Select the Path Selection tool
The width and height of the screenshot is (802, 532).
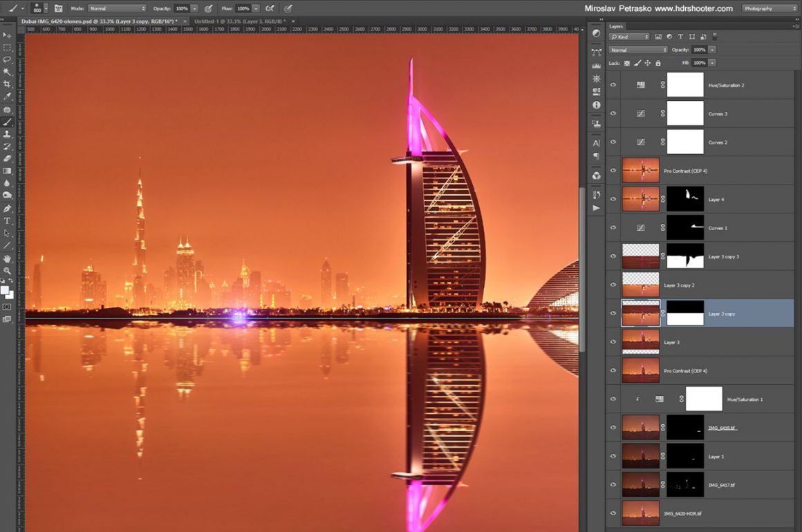pos(7,233)
